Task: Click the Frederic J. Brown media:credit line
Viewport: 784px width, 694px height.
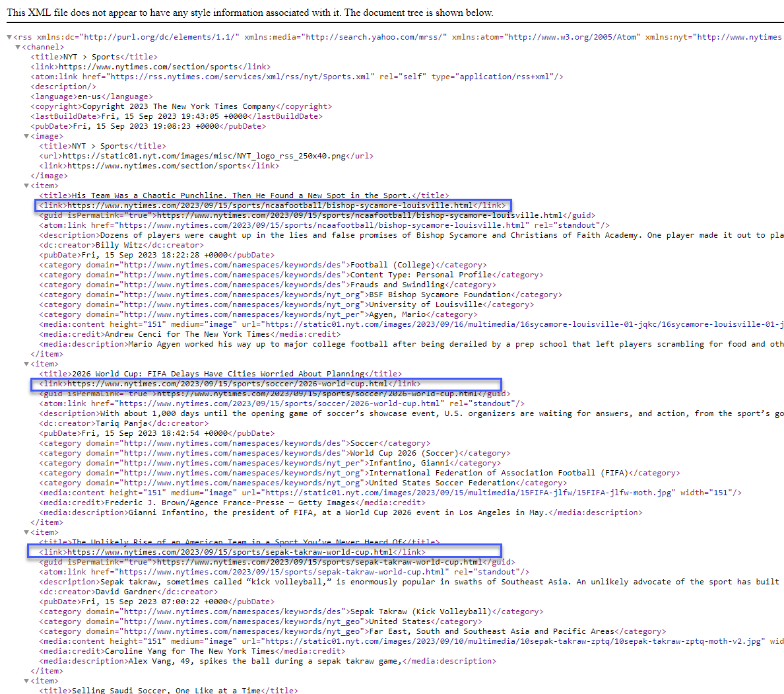Action: (x=232, y=503)
